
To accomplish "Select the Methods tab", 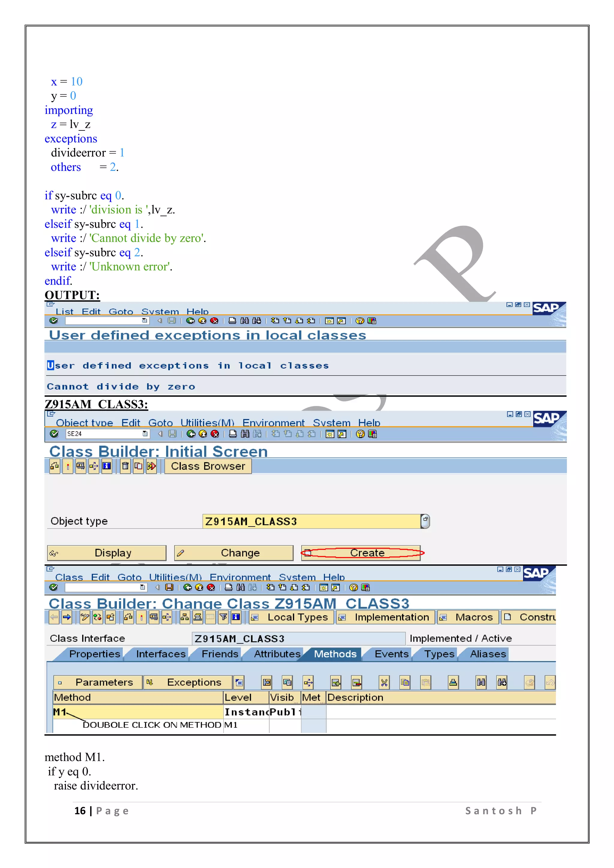I will 335,654.
